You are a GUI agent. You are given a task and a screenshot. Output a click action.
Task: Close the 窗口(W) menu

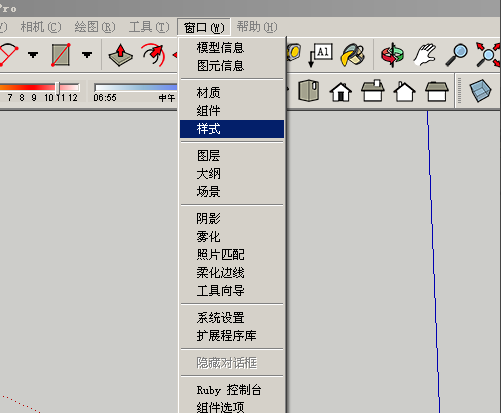204,27
